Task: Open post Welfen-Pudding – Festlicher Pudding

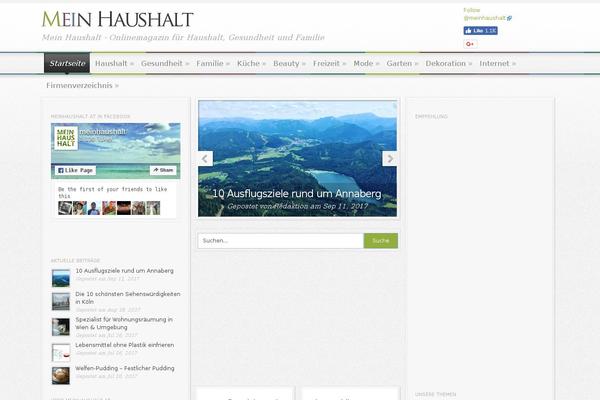Action: pyautogui.click(x=125, y=368)
